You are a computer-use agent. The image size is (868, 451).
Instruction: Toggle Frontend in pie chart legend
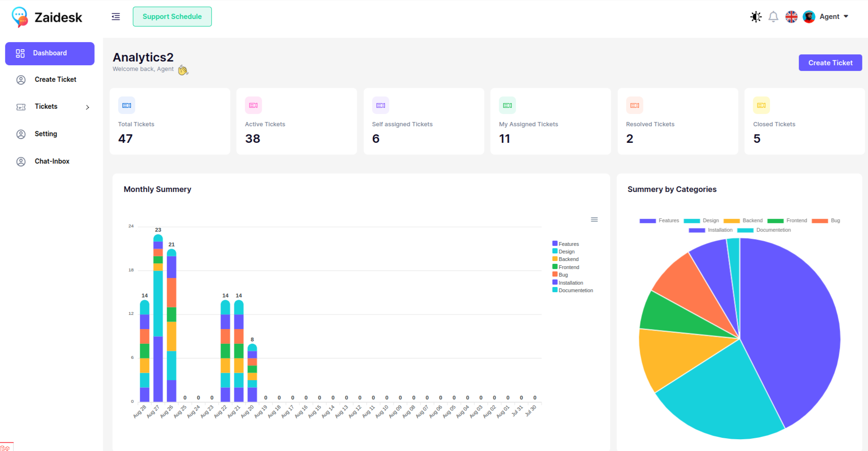[x=787, y=221]
